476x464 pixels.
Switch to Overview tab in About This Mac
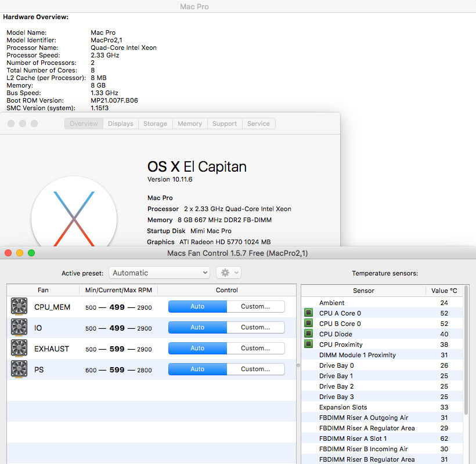pos(84,124)
